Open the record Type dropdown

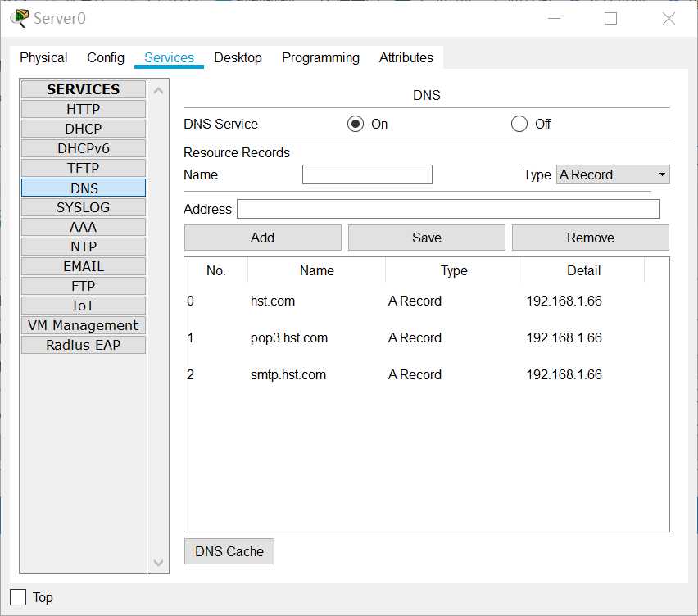[x=613, y=174]
